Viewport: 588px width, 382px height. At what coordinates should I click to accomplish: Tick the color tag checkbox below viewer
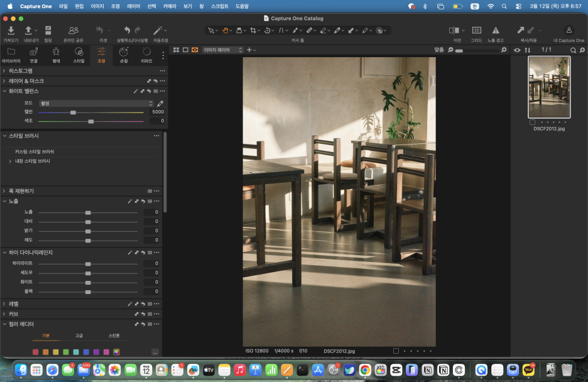coord(396,351)
